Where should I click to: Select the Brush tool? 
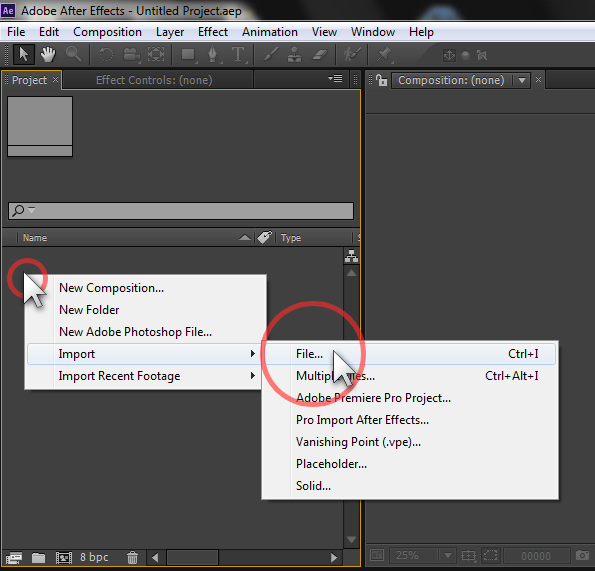(x=270, y=54)
